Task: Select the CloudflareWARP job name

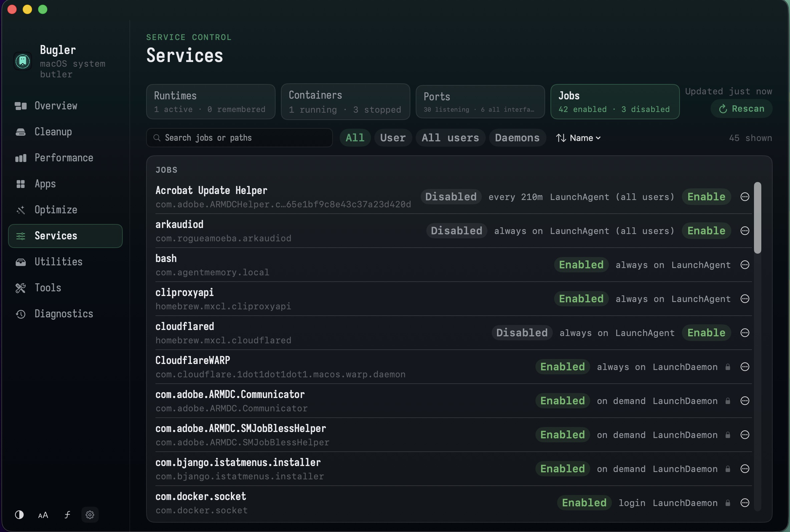Action: pyautogui.click(x=193, y=360)
